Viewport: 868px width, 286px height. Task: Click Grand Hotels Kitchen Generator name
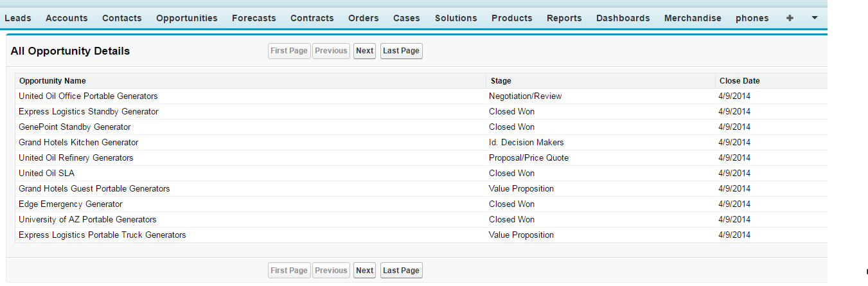point(78,143)
